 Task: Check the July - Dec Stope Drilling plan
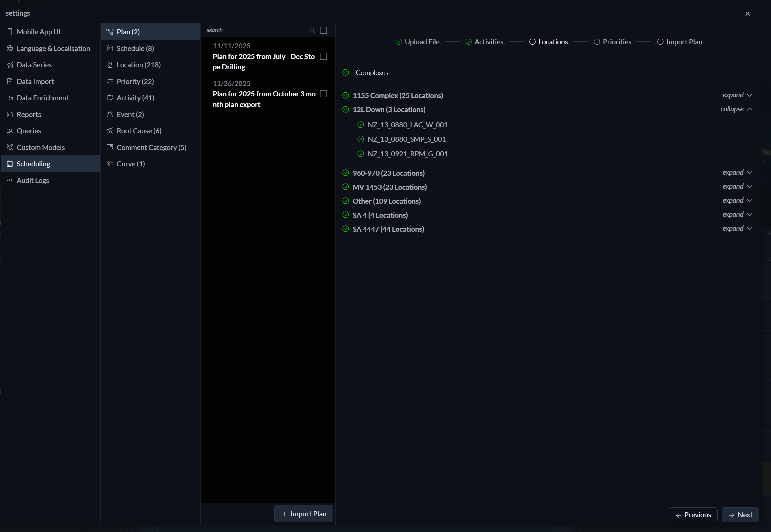[x=323, y=56]
